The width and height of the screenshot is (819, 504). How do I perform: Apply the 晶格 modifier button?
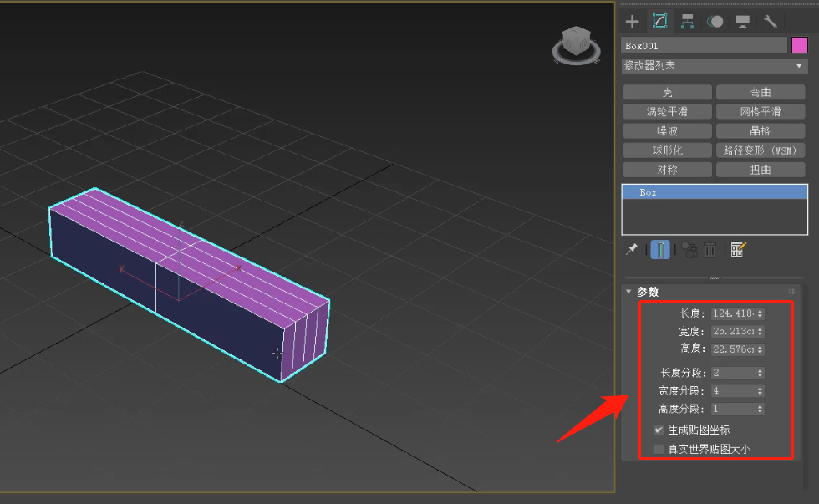click(760, 131)
